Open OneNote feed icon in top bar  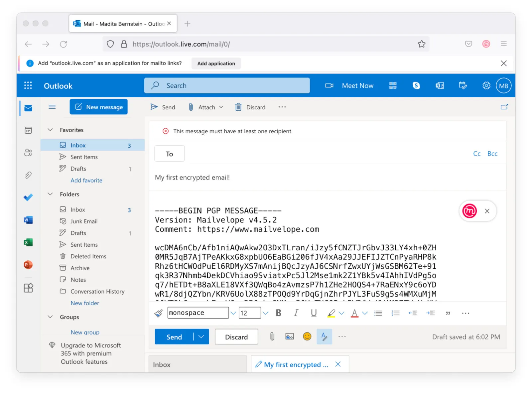point(439,85)
